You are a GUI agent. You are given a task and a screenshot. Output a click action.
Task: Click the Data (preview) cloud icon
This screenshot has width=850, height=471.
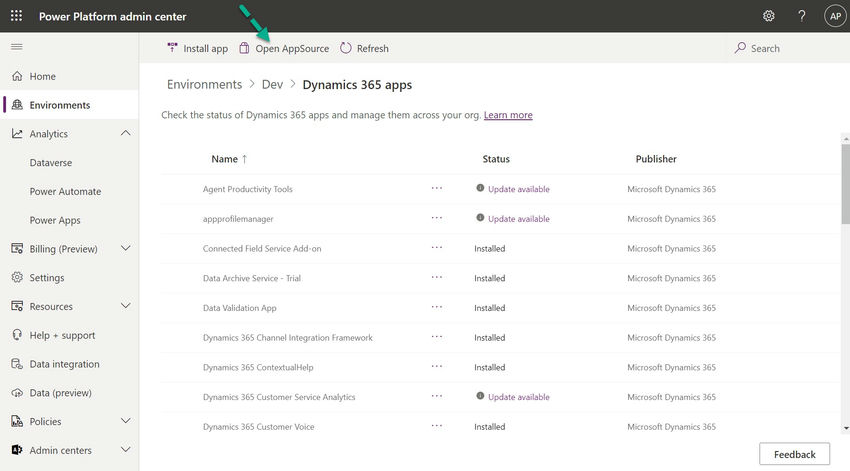[x=17, y=392]
